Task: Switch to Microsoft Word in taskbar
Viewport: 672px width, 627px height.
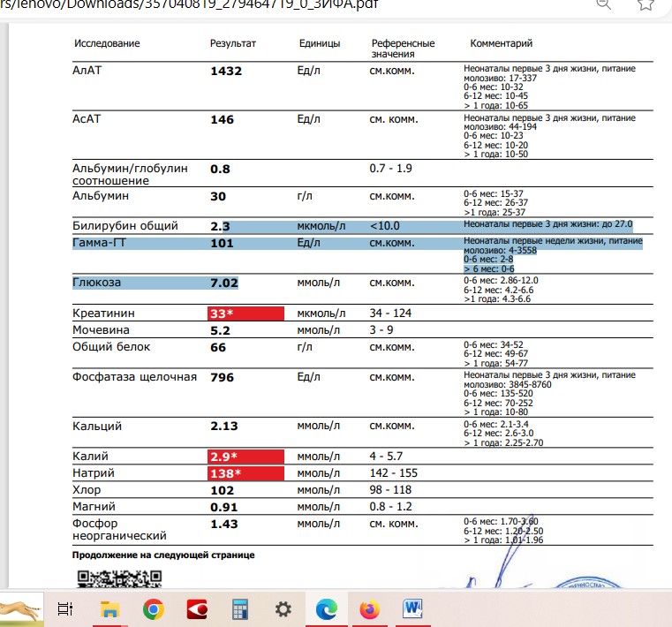Action: [412, 609]
